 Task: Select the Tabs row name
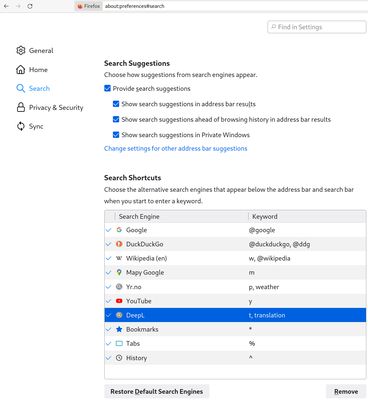(133, 344)
